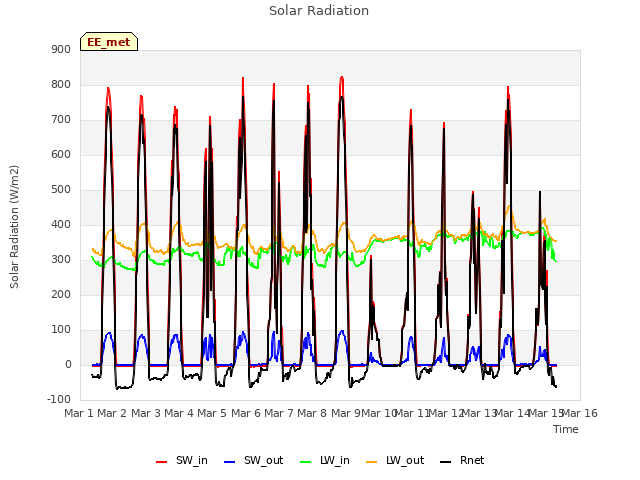This screenshot has height=480, width=640.
Task: Select the LW_out legend label
Action: click(405, 461)
